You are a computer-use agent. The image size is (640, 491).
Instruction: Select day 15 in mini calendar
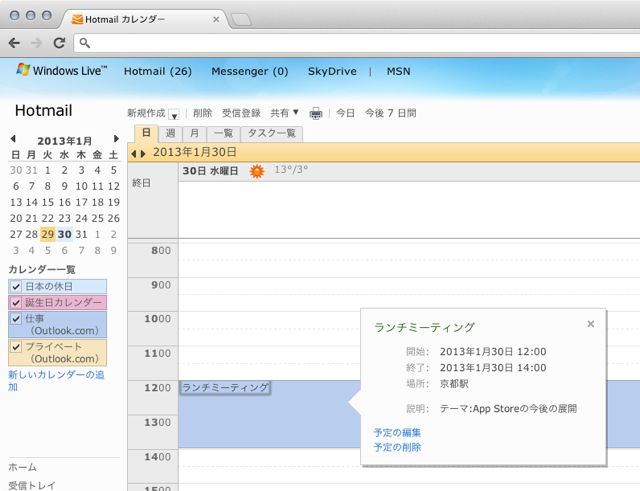[x=48, y=202]
